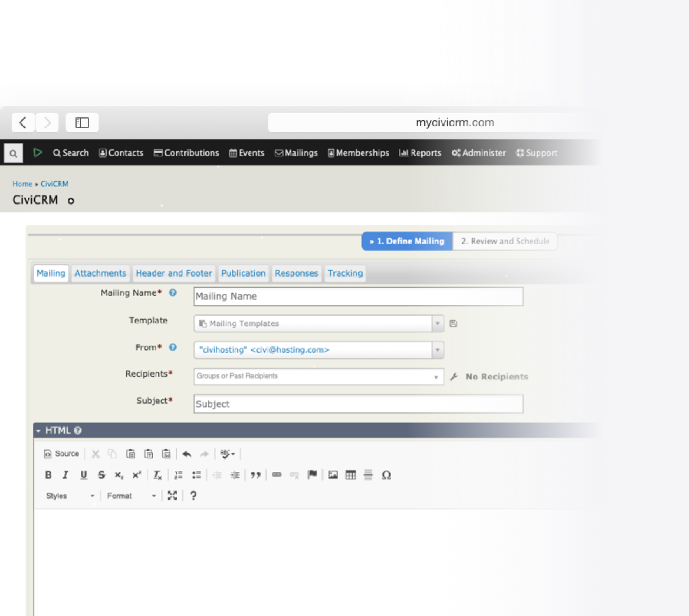Click the save template icon
Image resolution: width=689 pixels, height=616 pixels.
coord(453,323)
